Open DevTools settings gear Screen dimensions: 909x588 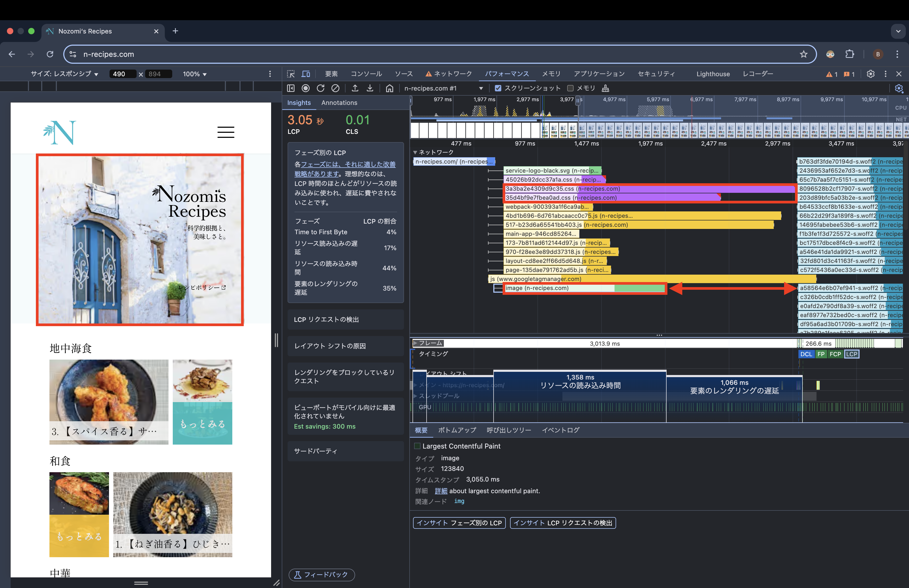pyautogui.click(x=870, y=74)
